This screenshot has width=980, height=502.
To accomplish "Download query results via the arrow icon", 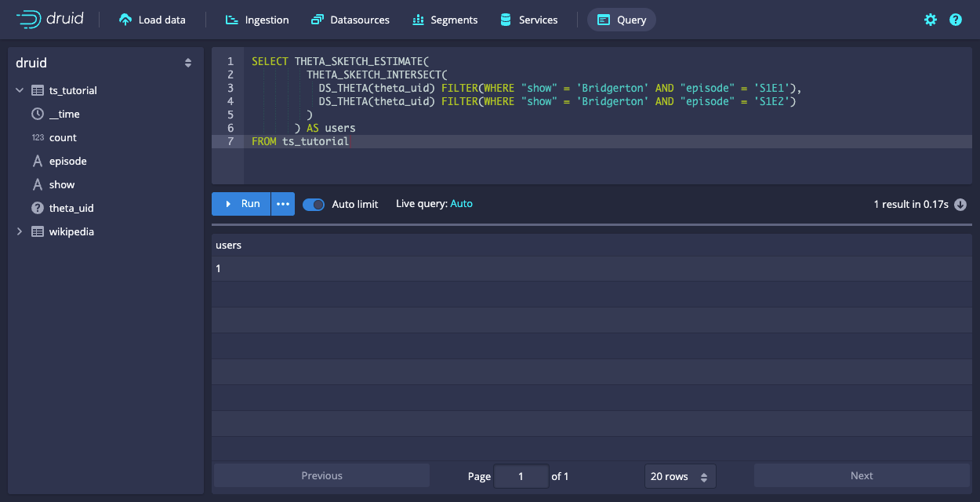I will (960, 204).
